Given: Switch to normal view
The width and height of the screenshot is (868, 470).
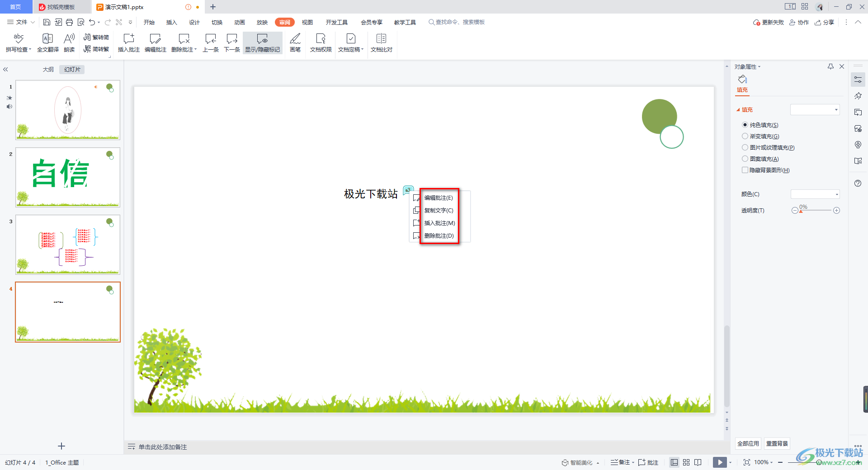Looking at the screenshot, I should 674,462.
